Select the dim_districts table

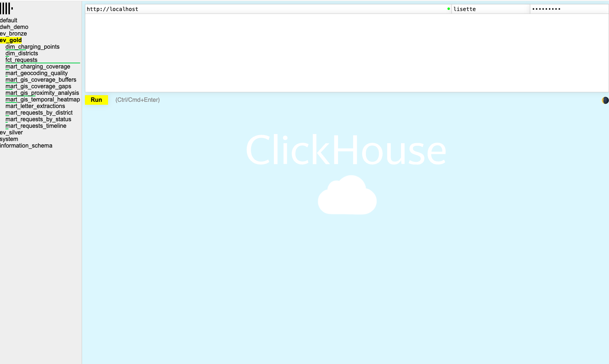[x=21, y=53]
